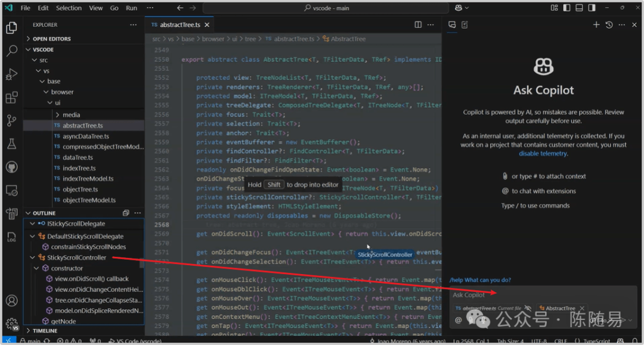This screenshot has height=345, width=644.
Task: Open Remote Explorer view
Action: pos(11,190)
